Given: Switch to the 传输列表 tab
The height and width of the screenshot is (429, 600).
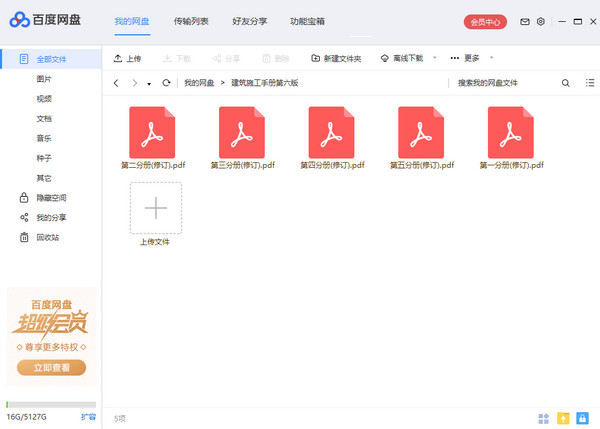Looking at the screenshot, I should (x=191, y=21).
